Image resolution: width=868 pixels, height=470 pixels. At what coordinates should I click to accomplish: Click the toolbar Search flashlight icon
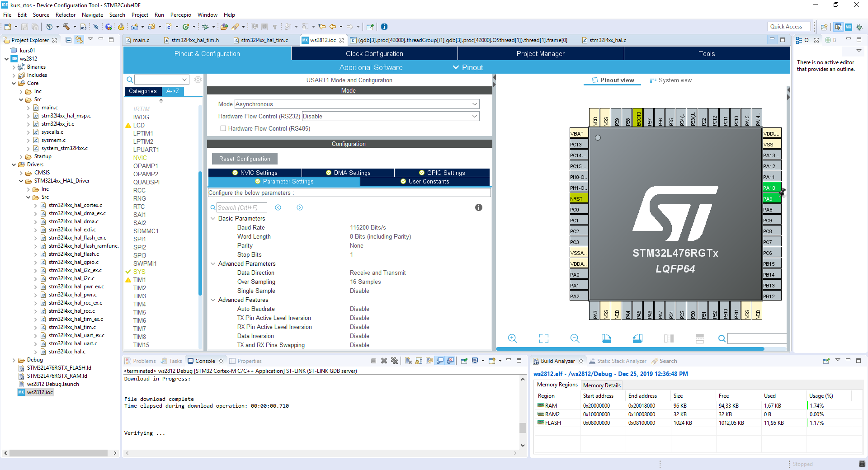(235, 27)
